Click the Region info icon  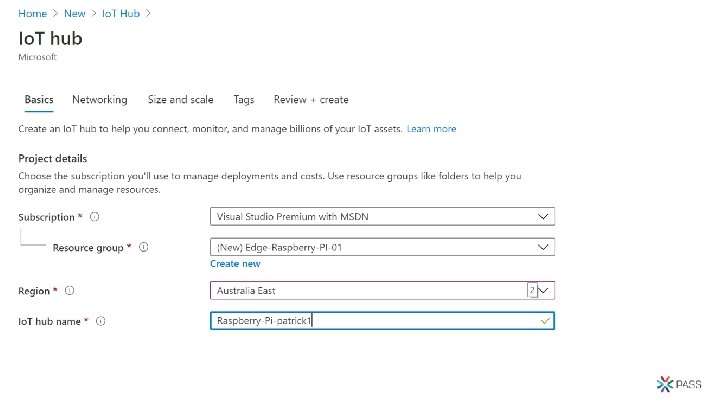(70, 291)
